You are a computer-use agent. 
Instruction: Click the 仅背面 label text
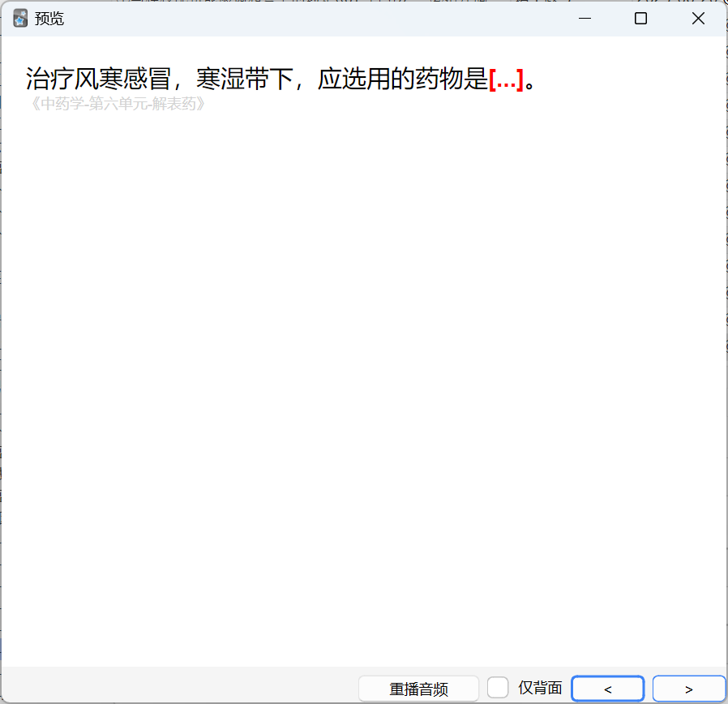point(540,688)
